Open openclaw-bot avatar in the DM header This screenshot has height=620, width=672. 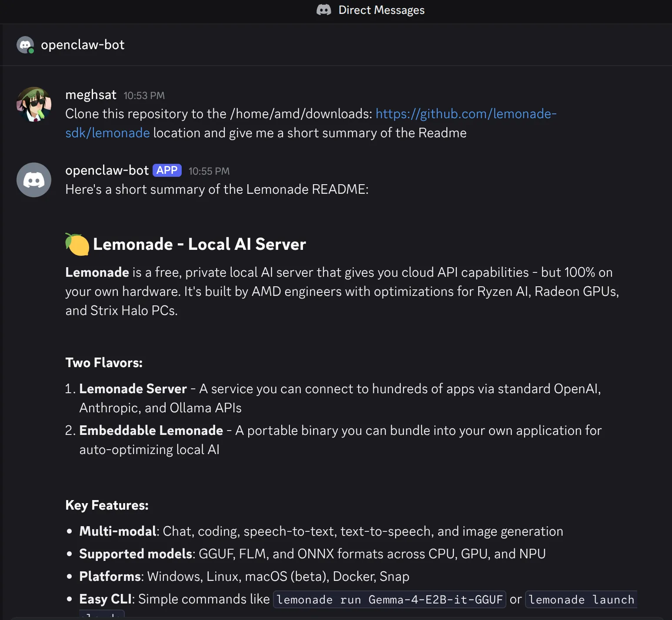pyautogui.click(x=25, y=45)
